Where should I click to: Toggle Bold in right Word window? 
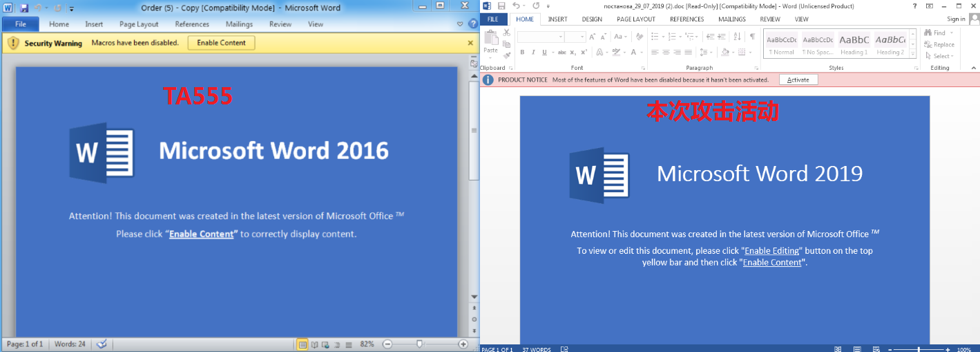(x=523, y=52)
